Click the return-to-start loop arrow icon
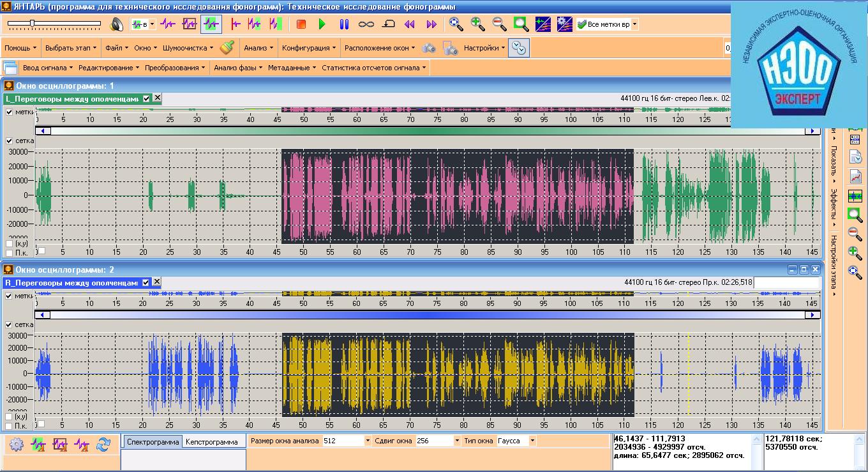868x472 pixels. (388, 24)
